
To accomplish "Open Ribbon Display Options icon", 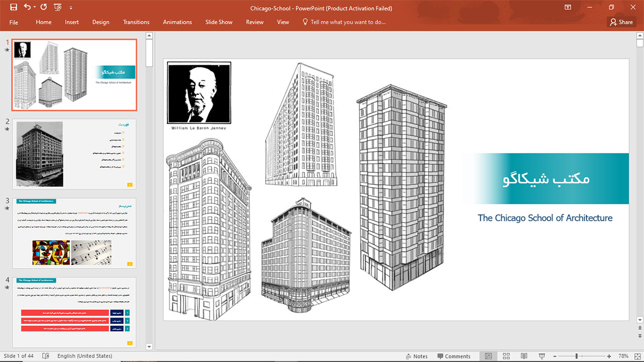I will (x=567, y=8).
